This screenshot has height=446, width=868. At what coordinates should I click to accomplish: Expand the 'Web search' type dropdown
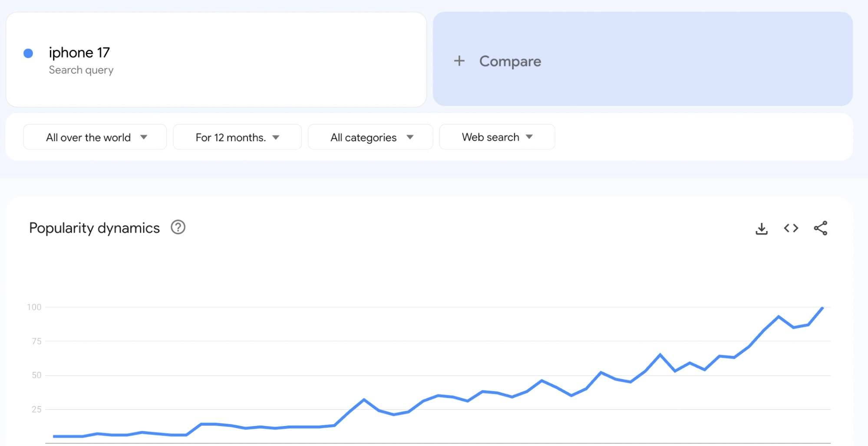coord(497,137)
